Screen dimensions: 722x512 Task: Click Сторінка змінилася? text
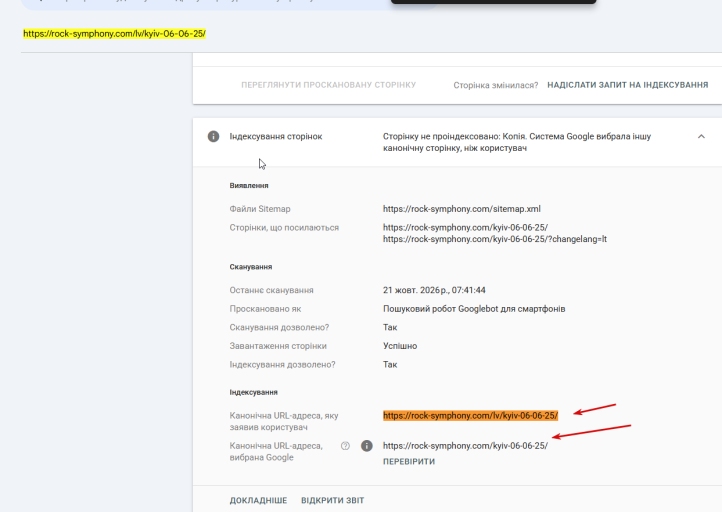pyautogui.click(x=495, y=85)
